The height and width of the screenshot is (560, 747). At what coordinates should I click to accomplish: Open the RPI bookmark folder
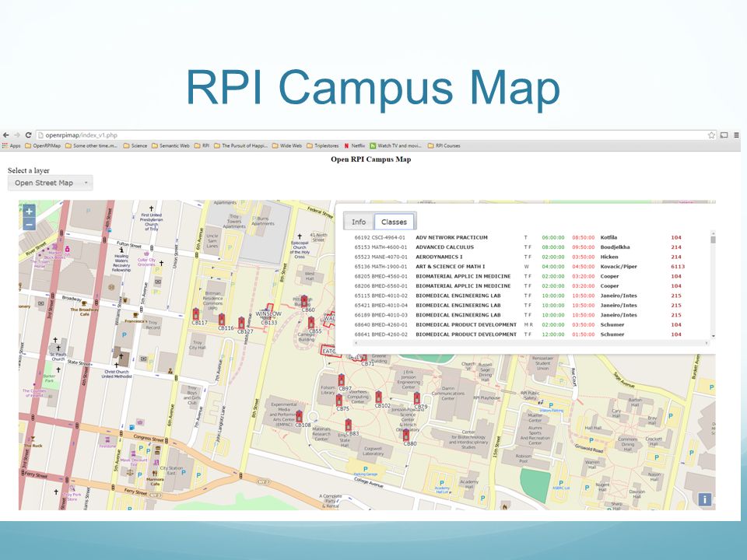point(202,145)
